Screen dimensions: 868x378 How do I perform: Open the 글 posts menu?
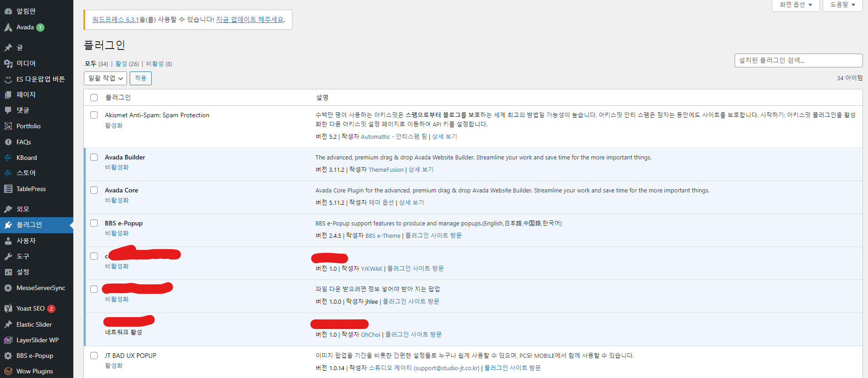[37, 47]
